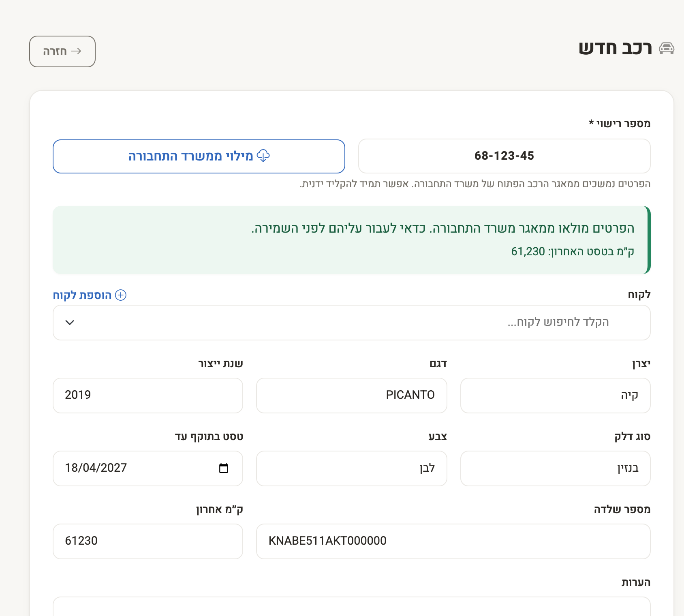This screenshot has height=616, width=684.
Task: Open the calendar picker icon in date field
Action: [x=224, y=468]
